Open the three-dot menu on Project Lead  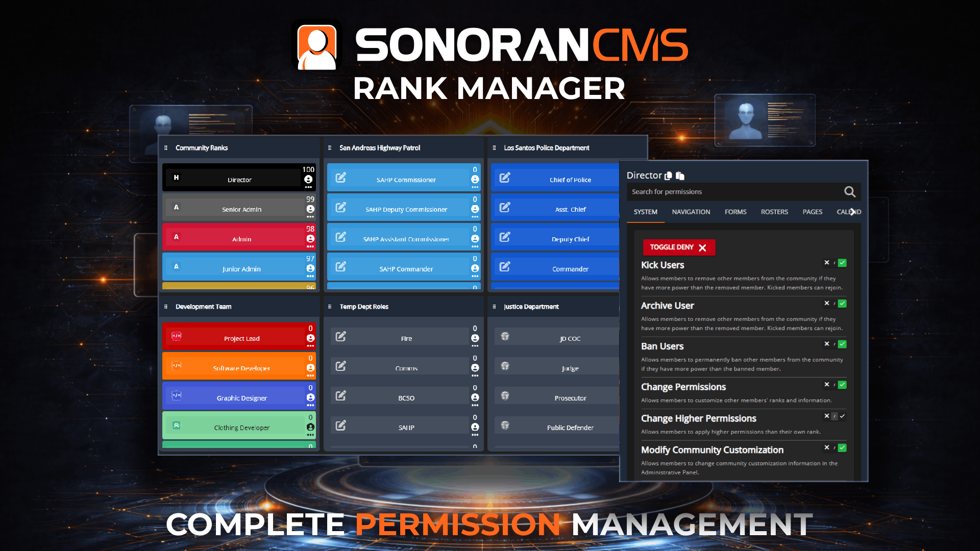pyautogui.click(x=310, y=346)
